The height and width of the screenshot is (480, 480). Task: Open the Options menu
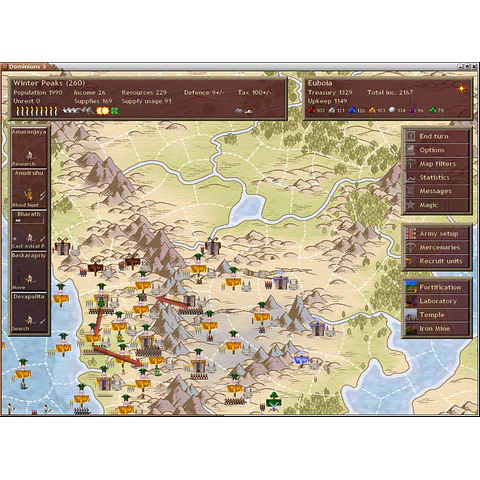436,150
